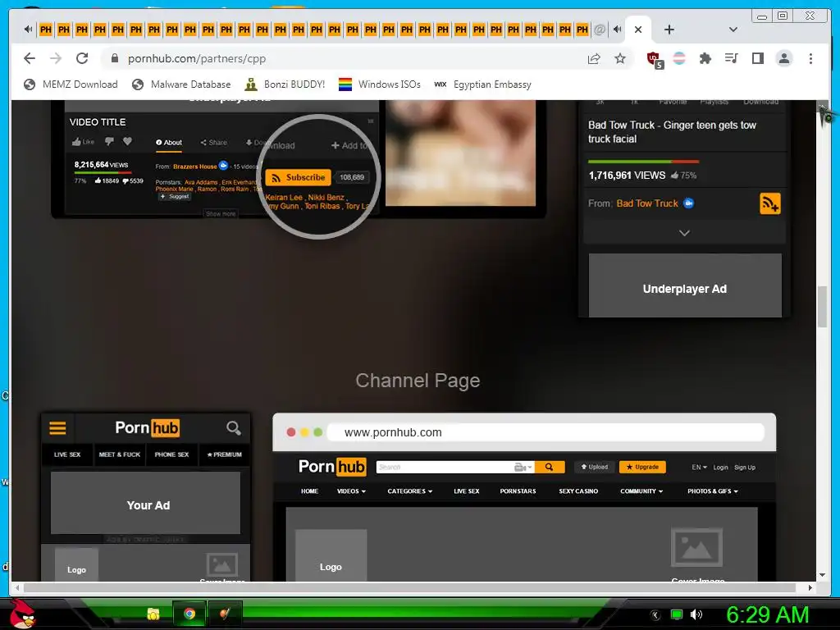Viewport: 840px width, 630px height.
Task: Click the striped flag extension icon
Action: pos(678,58)
